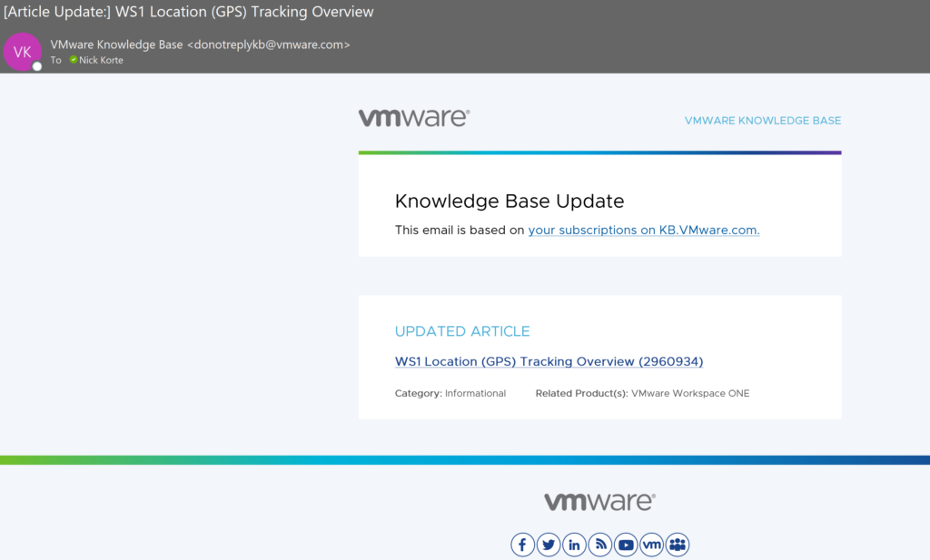Viewport: 930px width, 560px height.
Task: Open the VMWARE KNOWLEDGE BASE link
Action: (x=763, y=121)
